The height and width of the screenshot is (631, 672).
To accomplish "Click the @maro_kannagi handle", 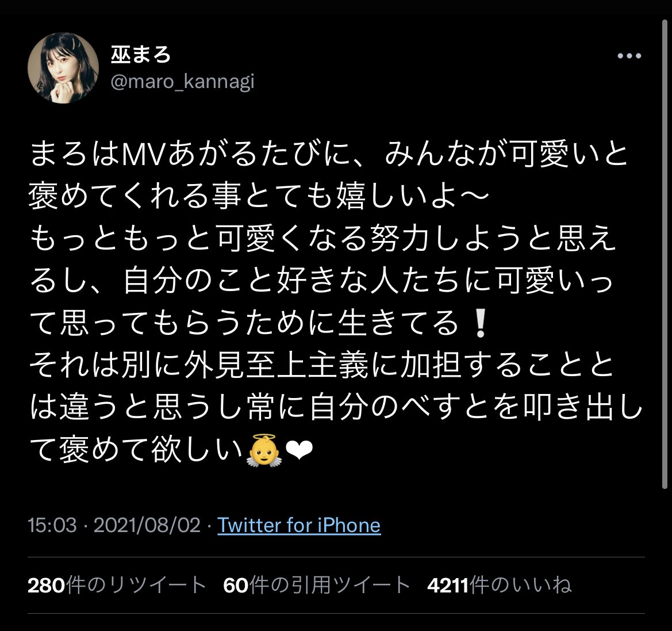I will click(183, 82).
